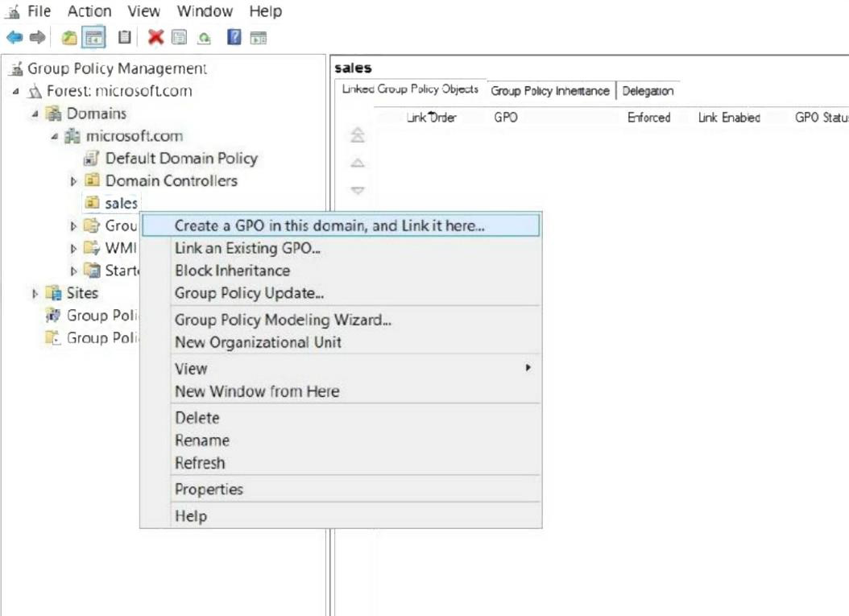The width and height of the screenshot is (849, 616).
Task: Click the Forward arrow toolbar icon
Action: pyautogui.click(x=37, y=37)
